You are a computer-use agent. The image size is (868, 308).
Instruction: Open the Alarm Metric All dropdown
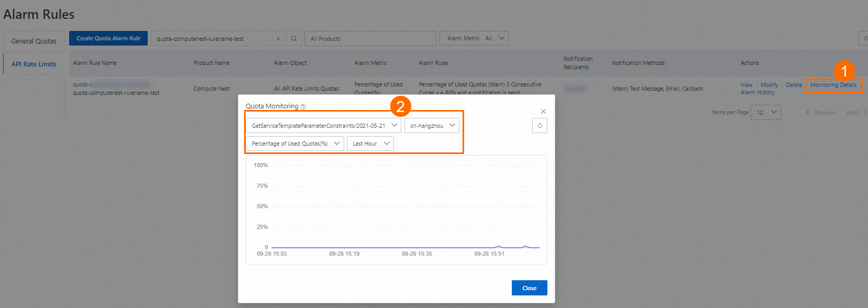(474, 38)
